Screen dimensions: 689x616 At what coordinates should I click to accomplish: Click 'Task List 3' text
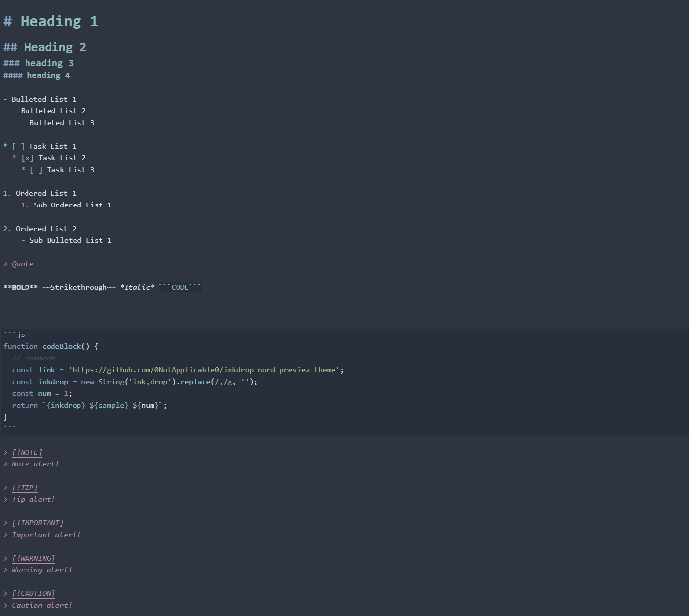[71, 170]
